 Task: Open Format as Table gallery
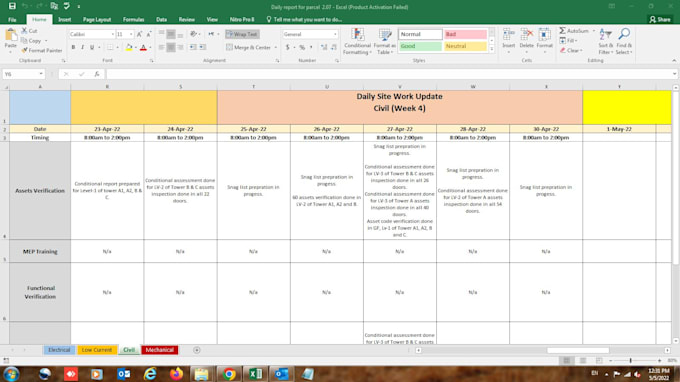(385, 41)
